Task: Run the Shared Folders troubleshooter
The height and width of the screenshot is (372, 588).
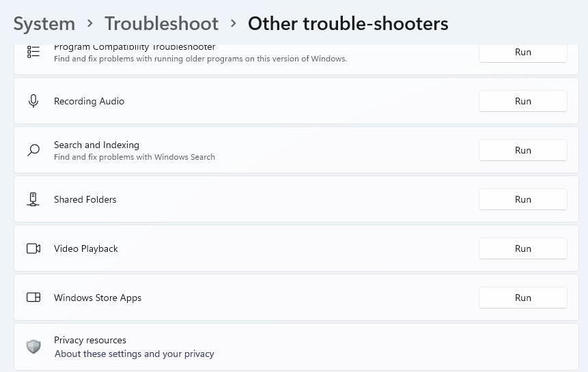Action: pyautogui.click(x=522, y=199)
